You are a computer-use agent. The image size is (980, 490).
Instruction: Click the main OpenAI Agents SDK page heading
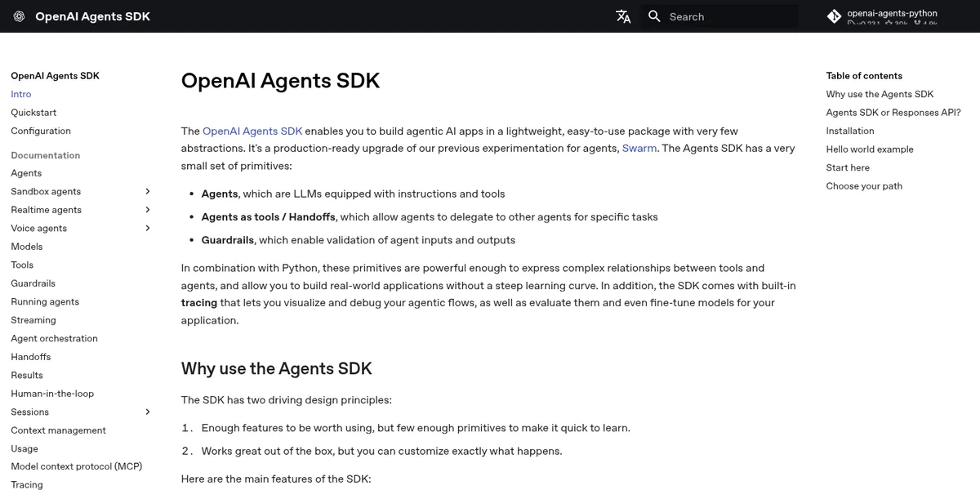click(280, 81)
